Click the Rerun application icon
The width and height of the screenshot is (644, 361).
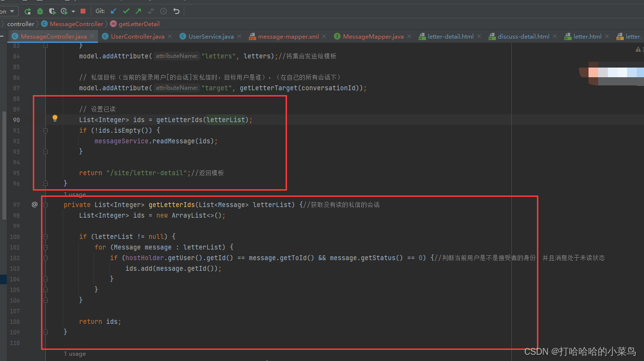click(x=28, y=11)
